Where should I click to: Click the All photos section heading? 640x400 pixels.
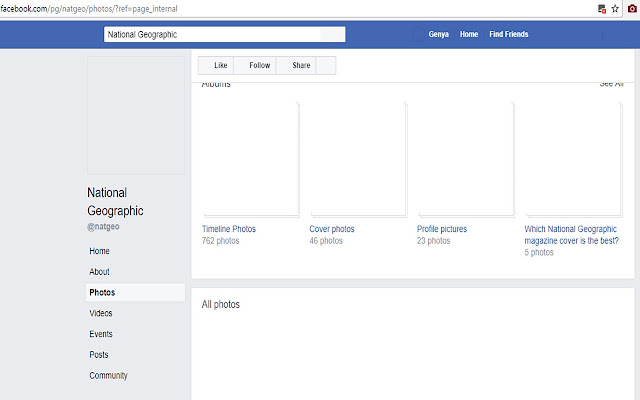pos(220,304)
